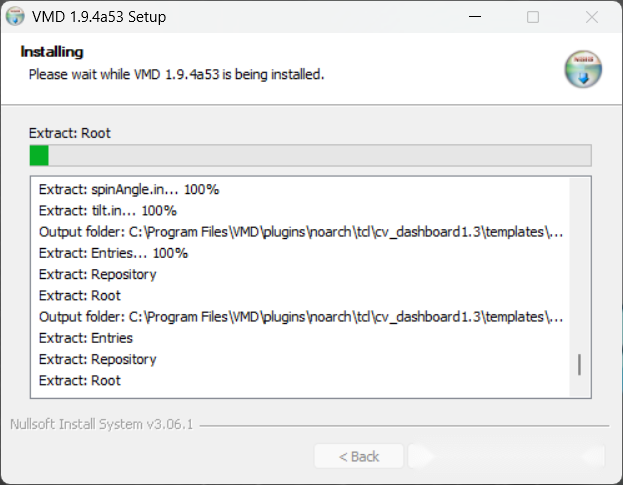
Task: Click the "Extract: Root" status label above progress bar
Action: pos(70,133)
